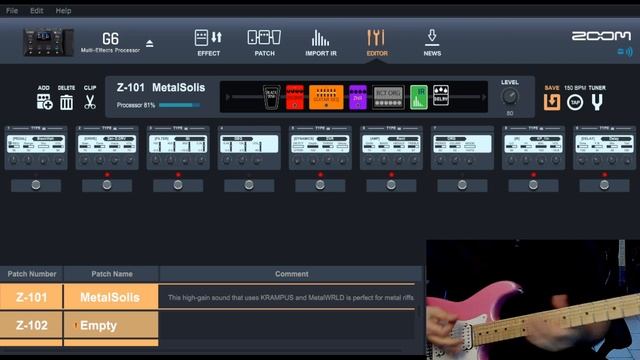The width and height of the screenshot is (640, 360).
Task: Toggle footswitch of DRIVE unit 2
Action: pos(107,185)
